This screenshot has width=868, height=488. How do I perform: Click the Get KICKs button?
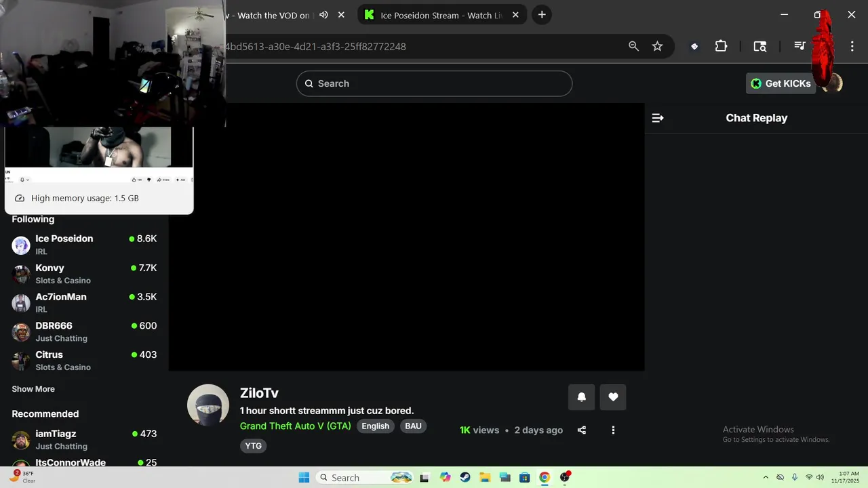781,83
